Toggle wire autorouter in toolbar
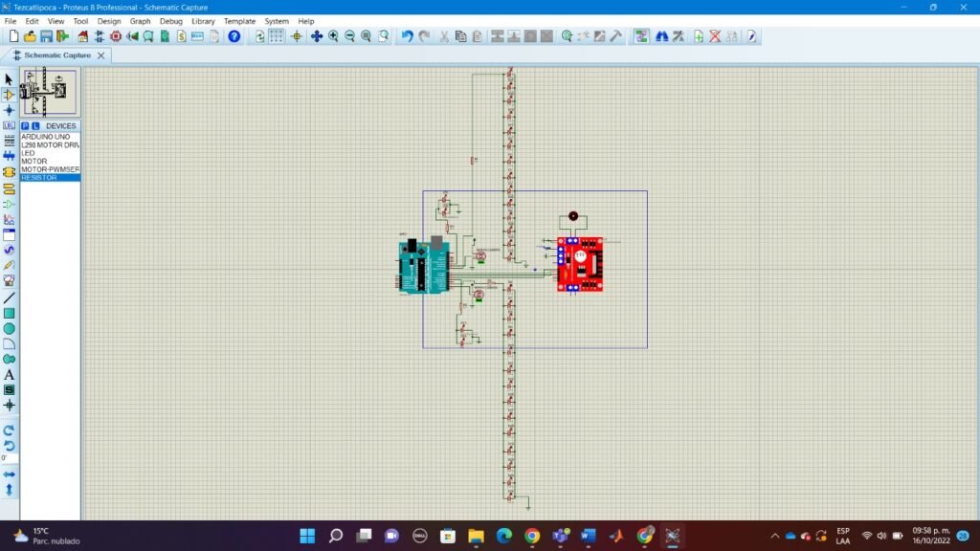Image resolution: width=980 pixels, height=551 pixels. [x=640, y=36]
